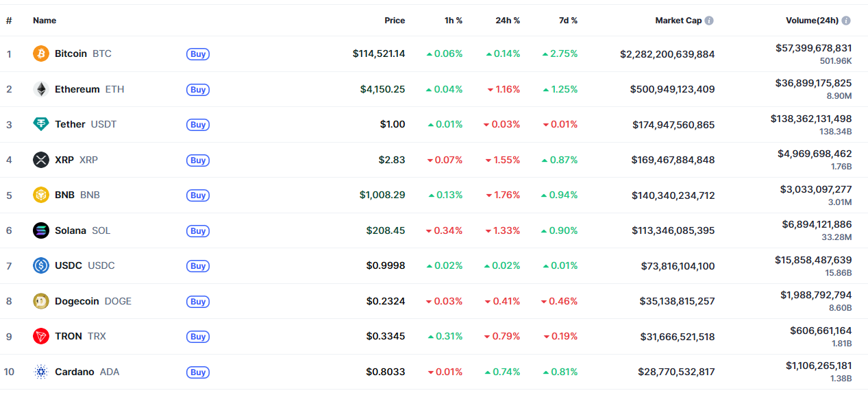Click the Bitcoin coin logo icon
The height and width of the screenshot is (393, 868).
coord(41,53)
